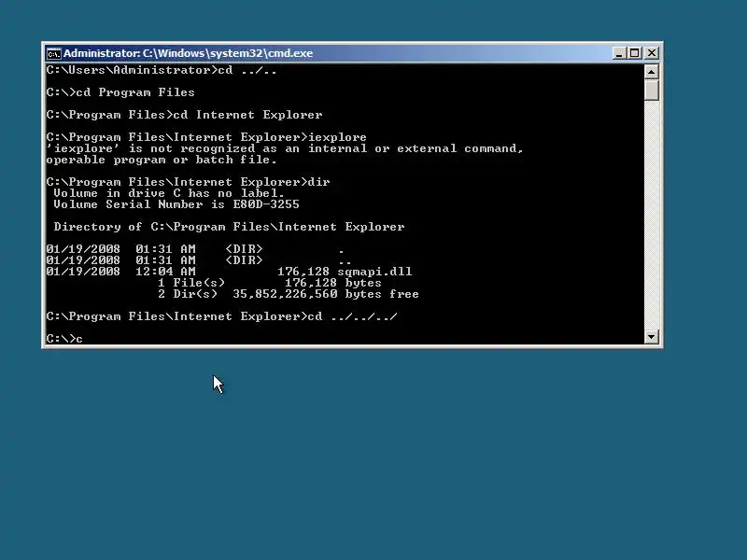Viewport: 747px width, 560px height.
Task: Click 'C:\Users\Administrator>cd ../..' top line
Action: (162, 71)
